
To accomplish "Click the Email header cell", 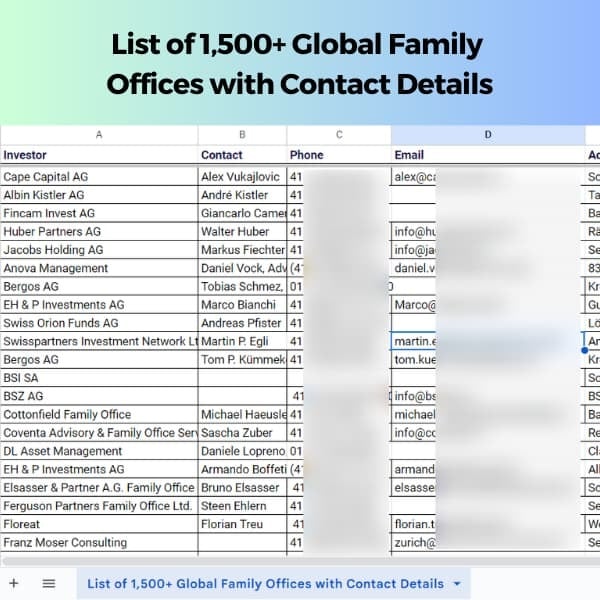I will (488, 155).
